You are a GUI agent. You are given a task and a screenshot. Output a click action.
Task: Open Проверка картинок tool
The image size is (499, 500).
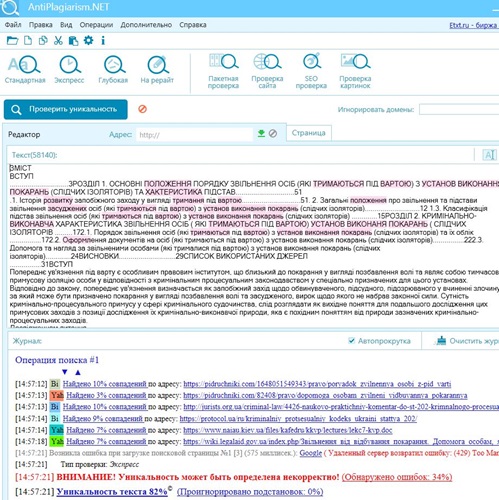pyautogui.click(x=355, y=71)
